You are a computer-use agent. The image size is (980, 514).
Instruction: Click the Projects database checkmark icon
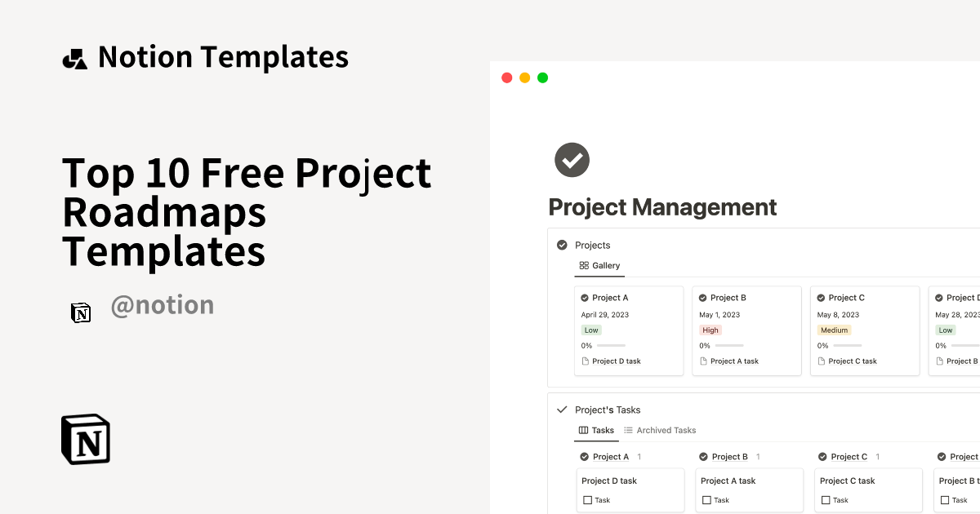pos(562,245)
